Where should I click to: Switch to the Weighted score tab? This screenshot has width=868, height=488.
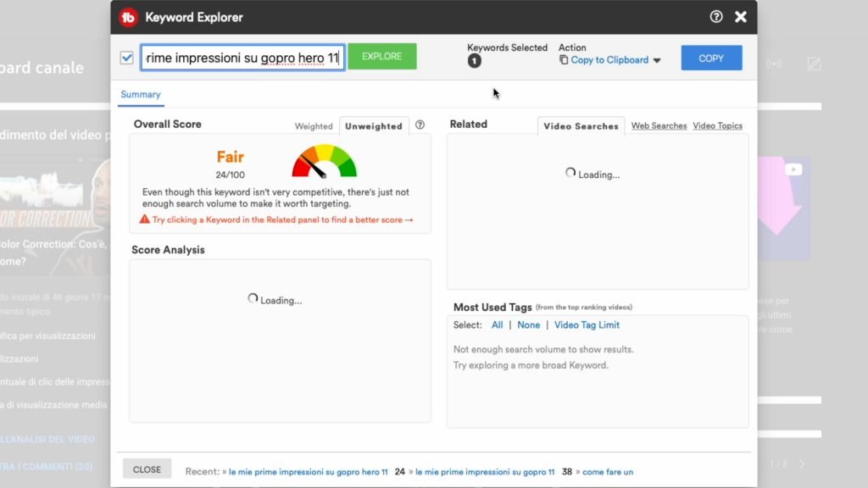point(314,126)
